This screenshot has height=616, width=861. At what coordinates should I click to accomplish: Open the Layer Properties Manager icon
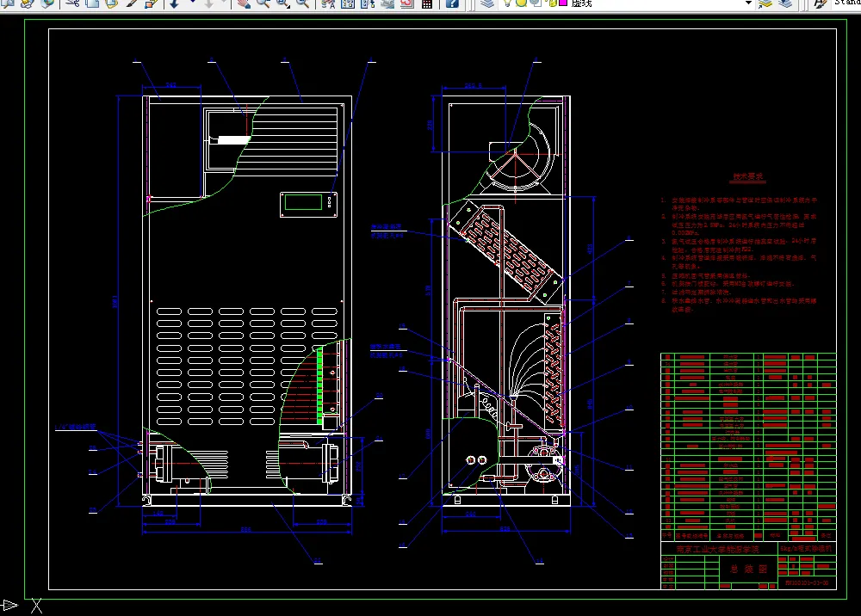click(486, 3)
